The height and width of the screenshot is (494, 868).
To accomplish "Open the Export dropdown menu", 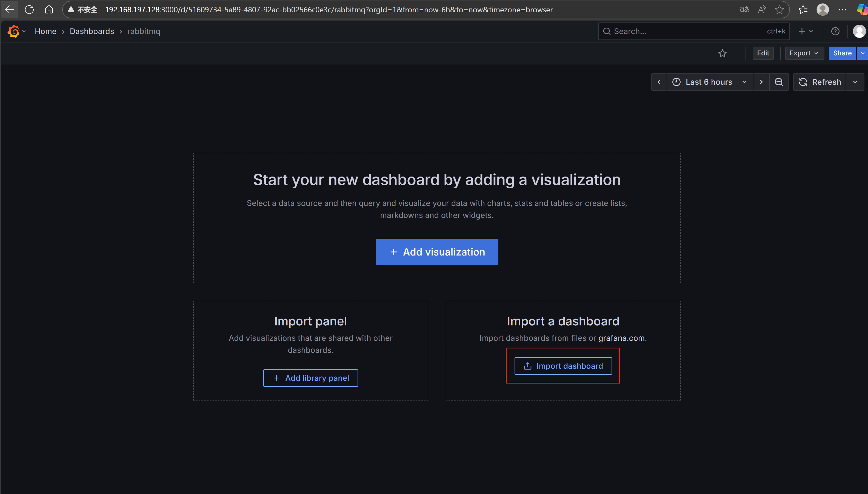I will coord(804,53).
